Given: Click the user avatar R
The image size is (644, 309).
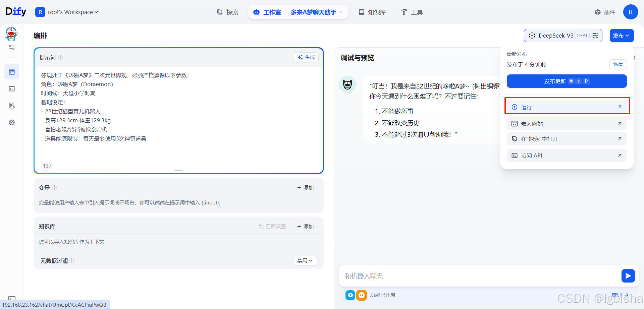Looking at the screenshot, I should [631, 12].
